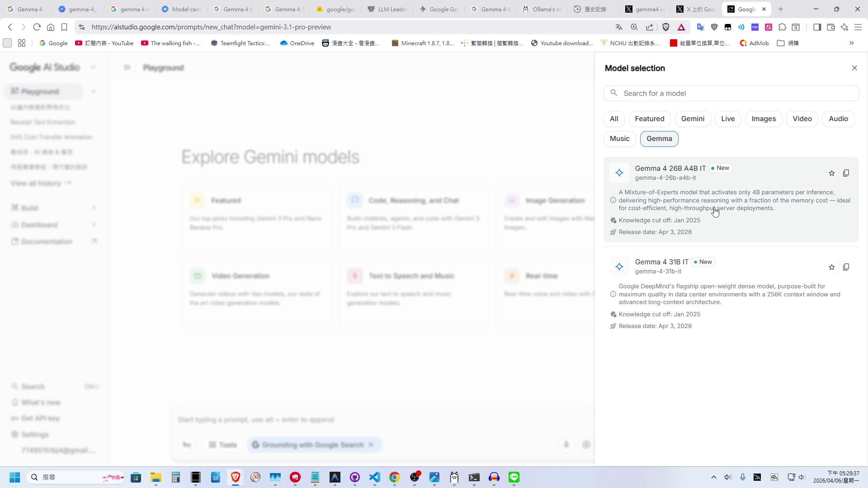Open the Windows Start menu
Image resolution: width=868 pixels, height=488 pixels.
pyautogui.click(x=14, y=477)
